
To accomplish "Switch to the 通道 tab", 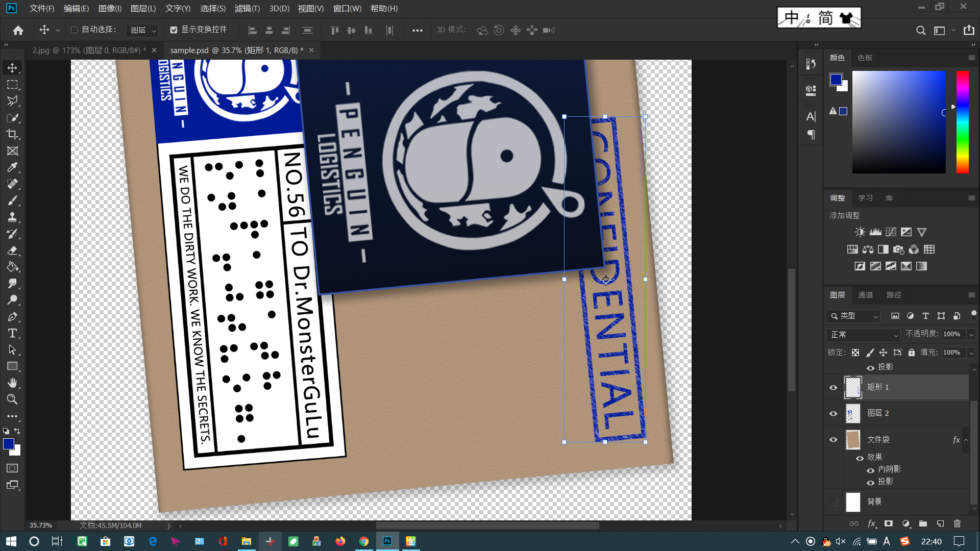I will coord(865,295).
